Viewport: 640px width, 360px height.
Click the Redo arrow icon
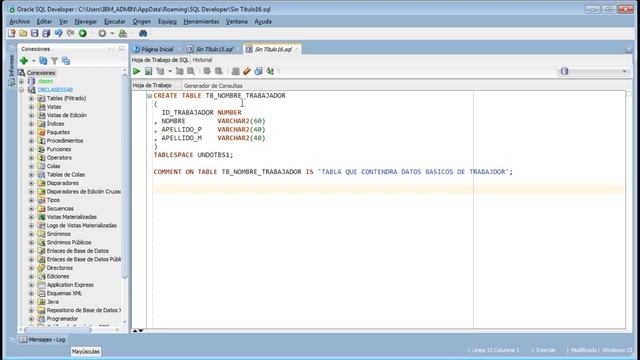70,33
